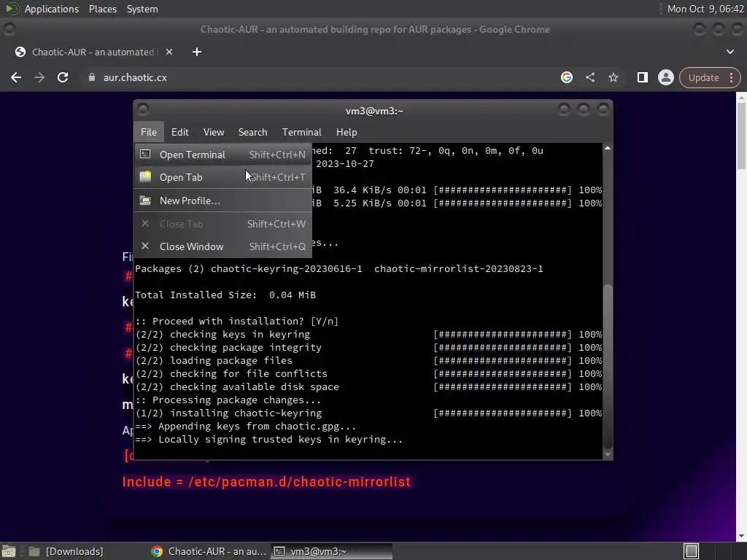Select New Profile... menu entry
747x560 pixels.
click(223, 201)
